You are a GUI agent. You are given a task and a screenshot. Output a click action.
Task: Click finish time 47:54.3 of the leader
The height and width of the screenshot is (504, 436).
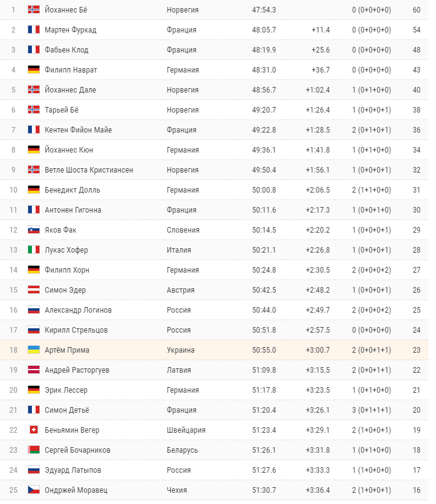pyautogui.click(x=264, y=10)
